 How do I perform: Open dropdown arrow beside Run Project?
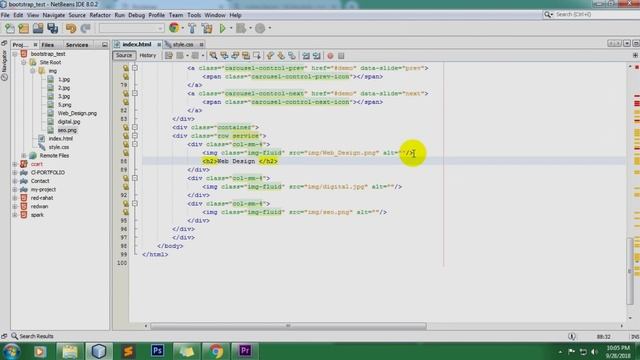[231, 28]
